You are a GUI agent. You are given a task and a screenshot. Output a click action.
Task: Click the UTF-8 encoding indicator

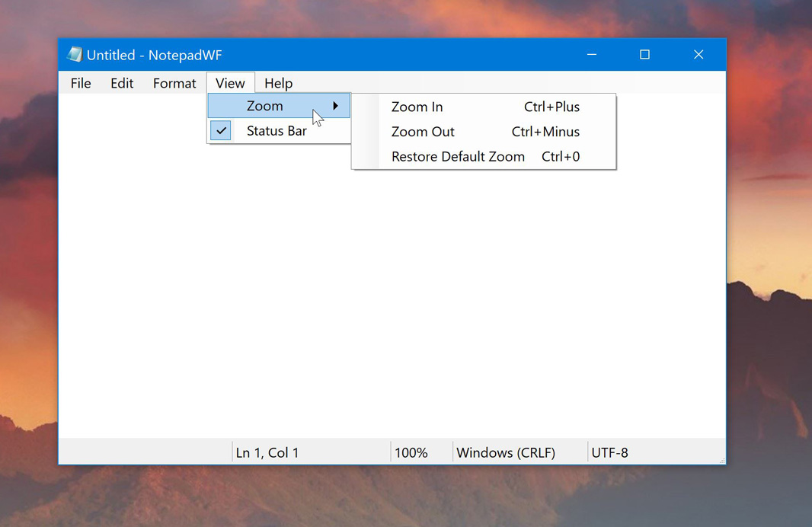pyautogui.click(x=610, y=452)
